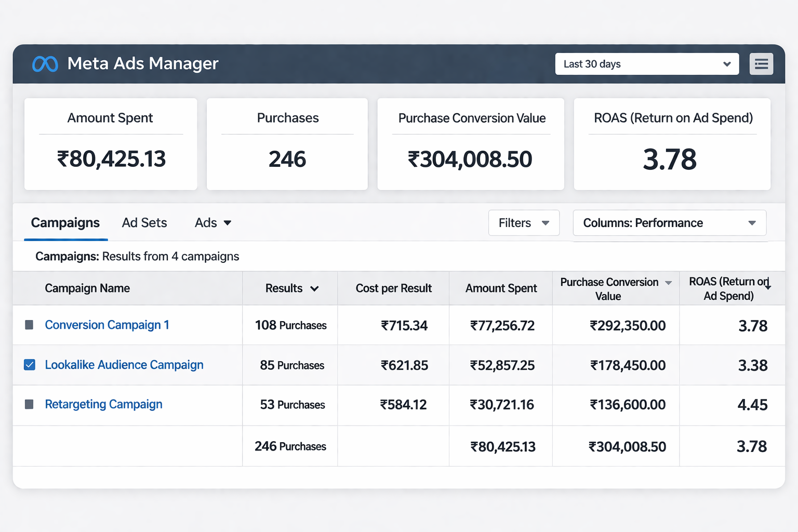The image size is (798, 532).
Task: Click sort arrow on ROAS column header
Action: pyautogui.click(x=768, y=286)
